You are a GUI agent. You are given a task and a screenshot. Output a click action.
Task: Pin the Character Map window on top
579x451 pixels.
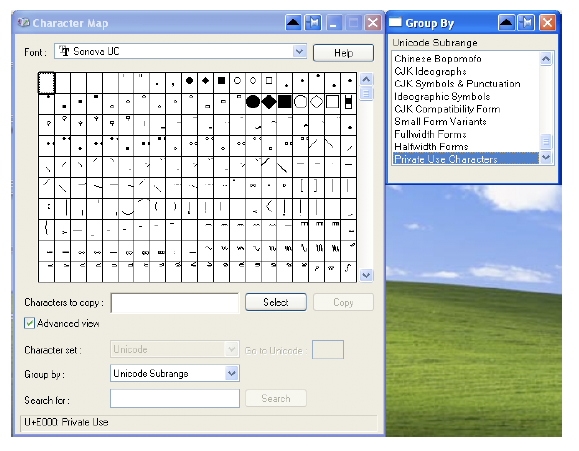tap(314, 23)
